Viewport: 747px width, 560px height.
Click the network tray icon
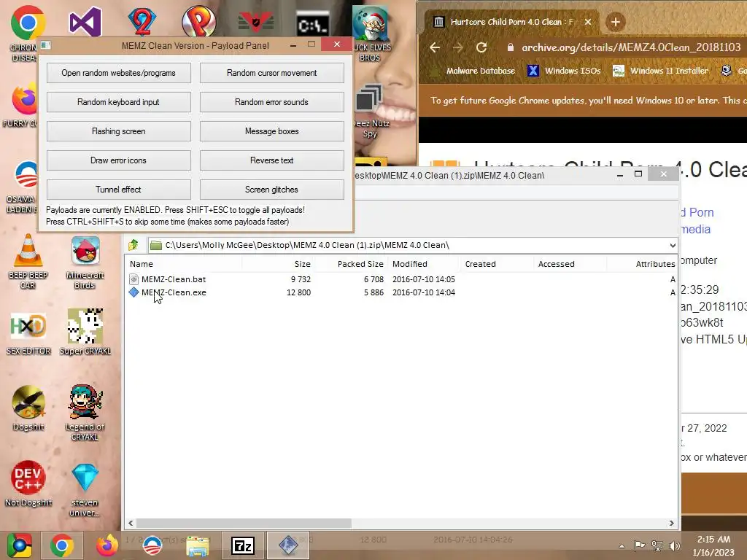tap(657, 545)
